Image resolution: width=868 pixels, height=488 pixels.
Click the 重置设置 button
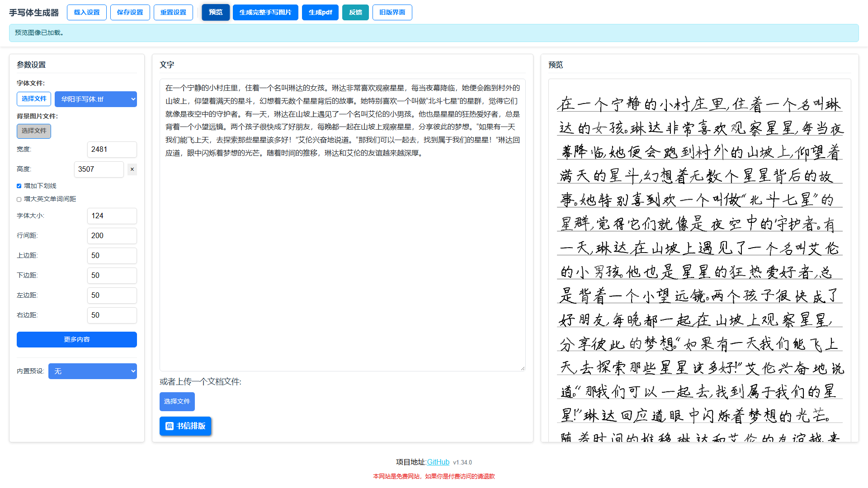point(173,13)
